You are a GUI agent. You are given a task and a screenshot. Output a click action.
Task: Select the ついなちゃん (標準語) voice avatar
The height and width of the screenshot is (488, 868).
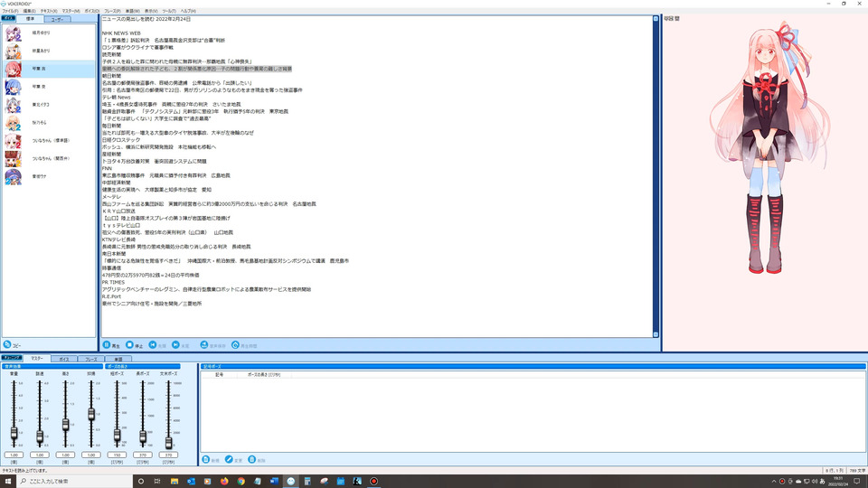[13, 141]
